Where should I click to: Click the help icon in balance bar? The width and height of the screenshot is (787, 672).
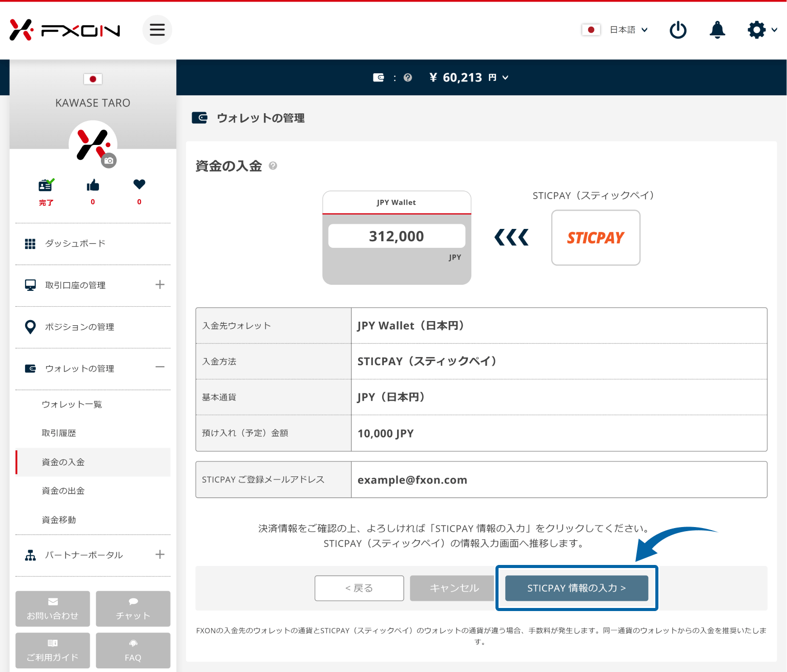pos(408,77)
